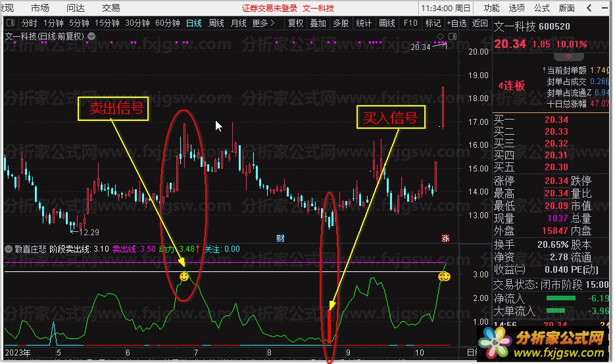Select the 月线 period tab
This screenshot has width=615, height=364.
(x=239, y=23)
